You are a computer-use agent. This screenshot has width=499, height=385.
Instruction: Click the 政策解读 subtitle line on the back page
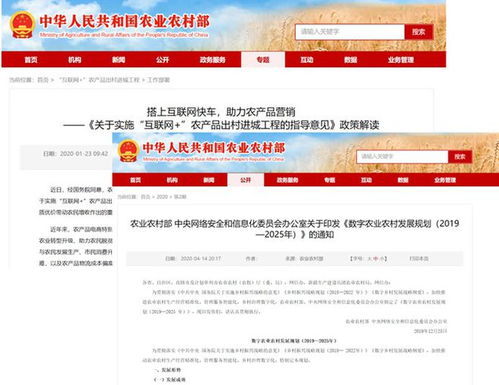[221, 125]
